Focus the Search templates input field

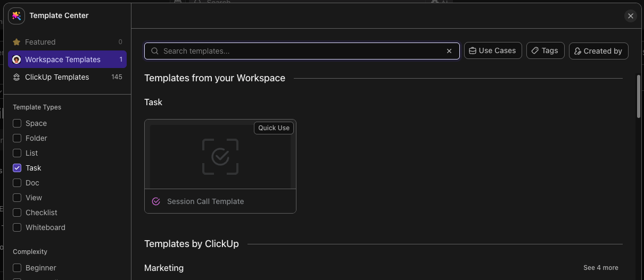click(x=302, y=51)
